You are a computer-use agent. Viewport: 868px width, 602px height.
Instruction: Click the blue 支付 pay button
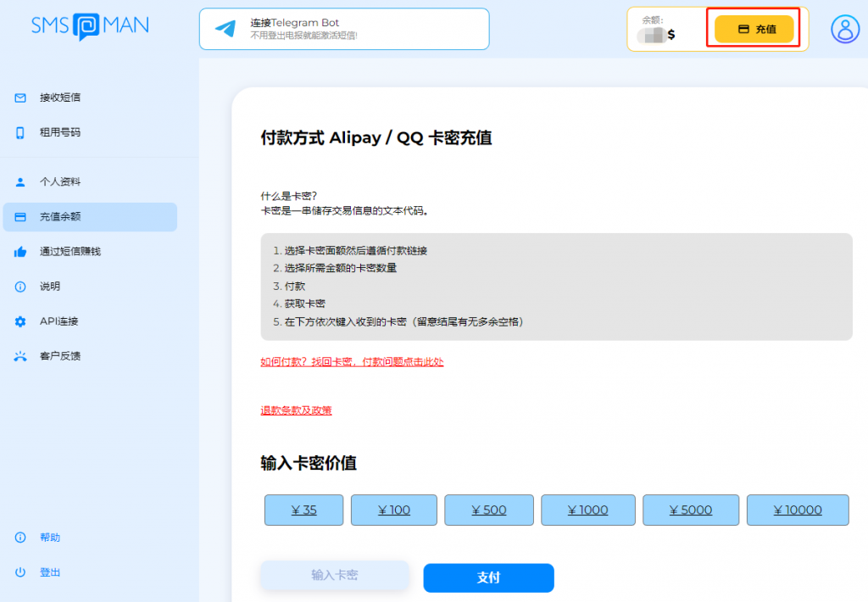[489, 578]
